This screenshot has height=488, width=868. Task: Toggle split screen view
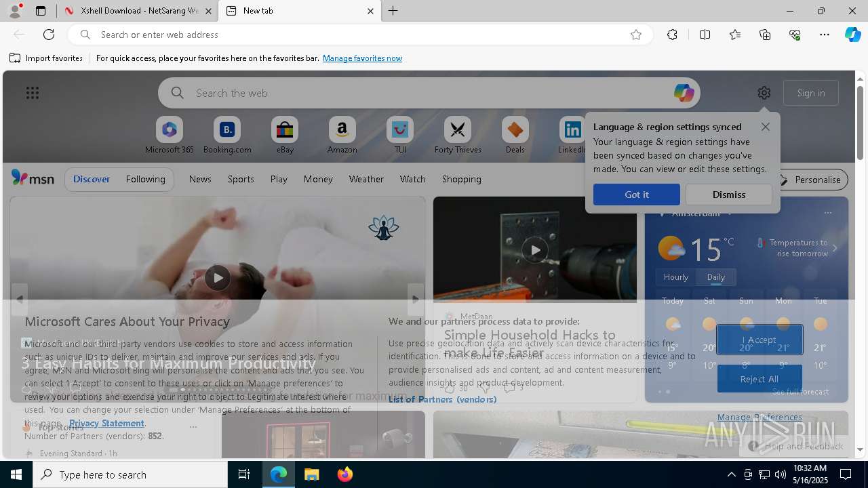pyautogui.click(x=705, y=35)
